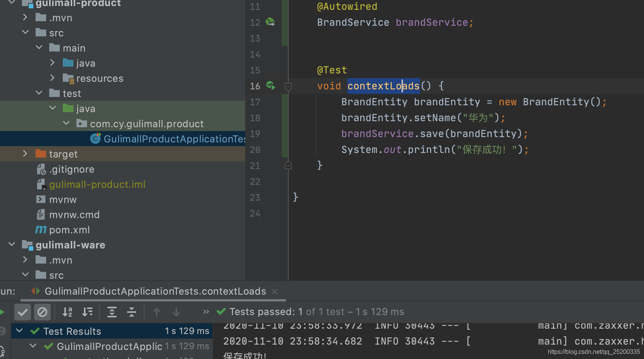The height and width of the screenshot is (359, 644).
Task: Click the contextLoads method name
Action: 383,86
